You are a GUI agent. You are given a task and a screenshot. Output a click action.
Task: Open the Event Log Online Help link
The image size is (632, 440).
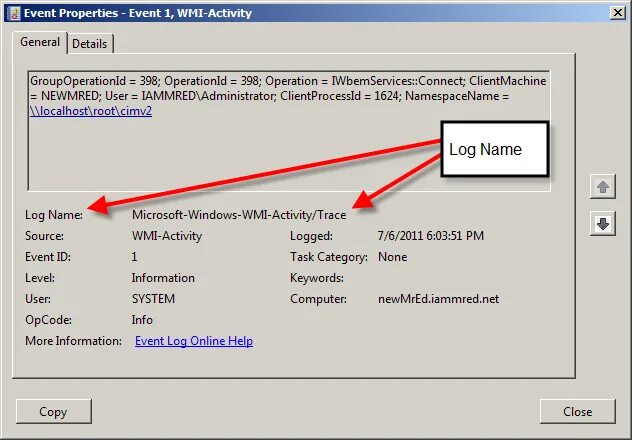coord(194,341)
